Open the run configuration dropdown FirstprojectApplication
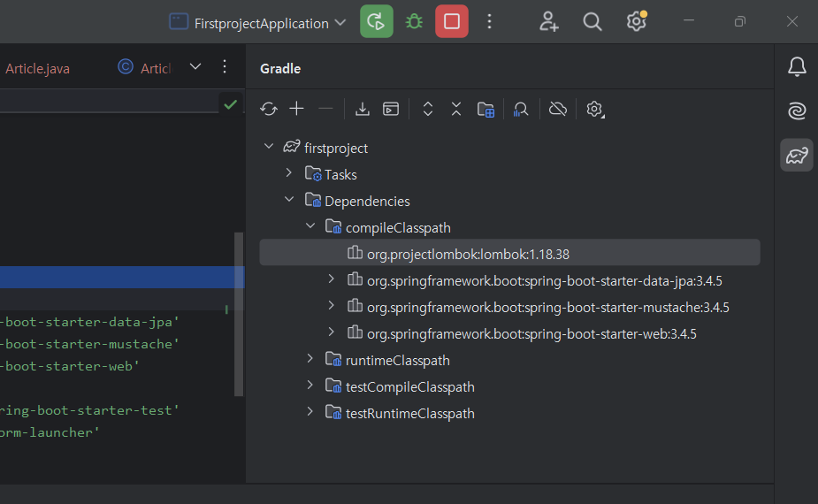818x504 pixels. coord(257,23)
